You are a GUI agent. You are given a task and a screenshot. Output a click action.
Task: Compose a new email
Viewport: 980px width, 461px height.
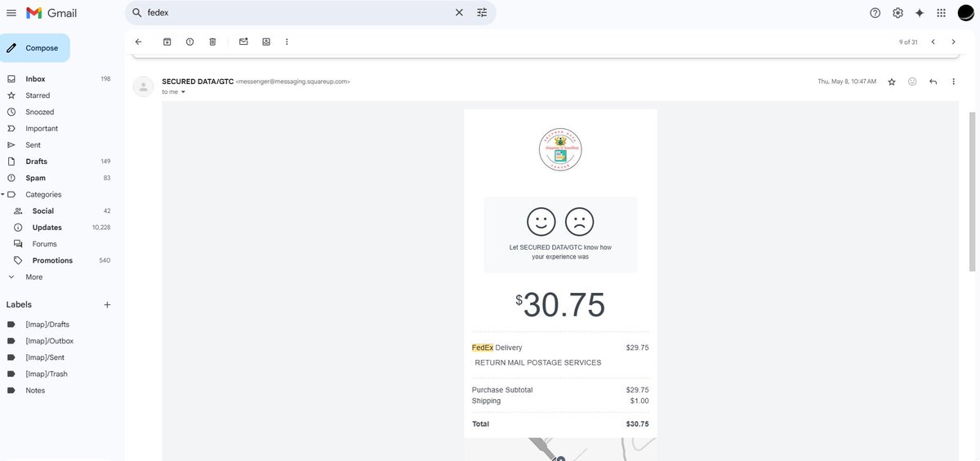(36, 48)
